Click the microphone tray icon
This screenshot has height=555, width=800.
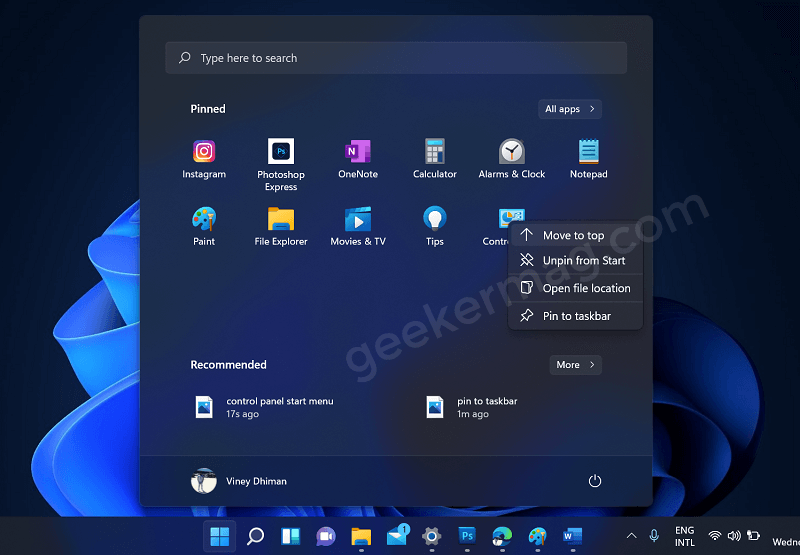tap(654, 536)
